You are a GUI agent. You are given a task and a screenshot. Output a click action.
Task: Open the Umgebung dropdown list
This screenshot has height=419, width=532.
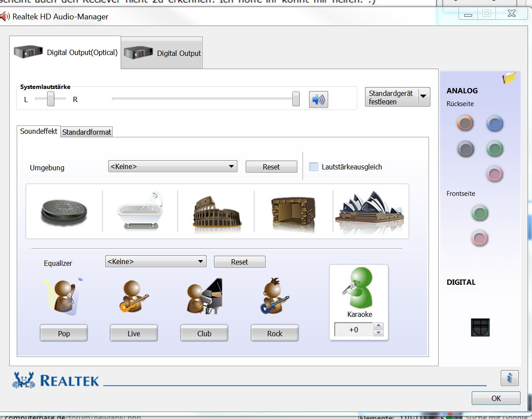(x=173, y=166)
